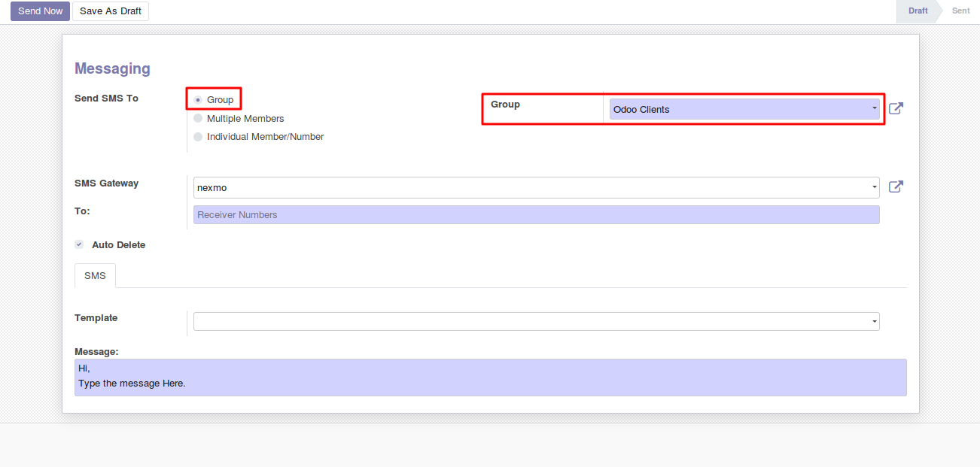Switch to the SMS tab
Viewport: 980px width, 467px height.
95,276
